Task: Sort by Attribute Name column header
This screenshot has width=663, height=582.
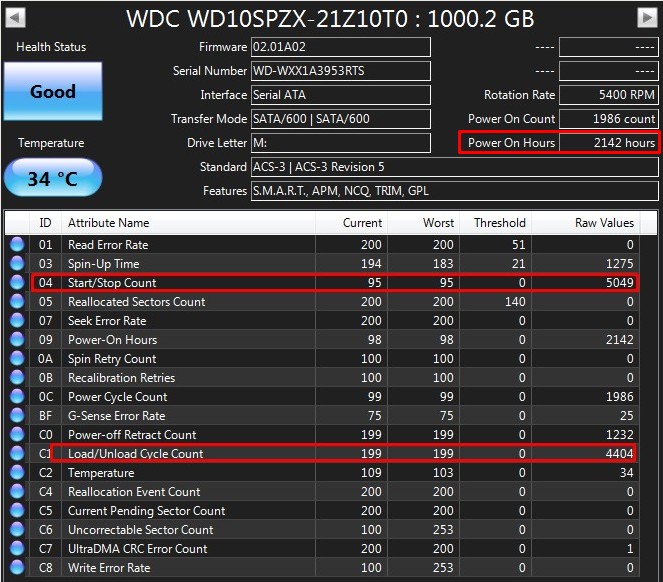Action: pos(189,223)
